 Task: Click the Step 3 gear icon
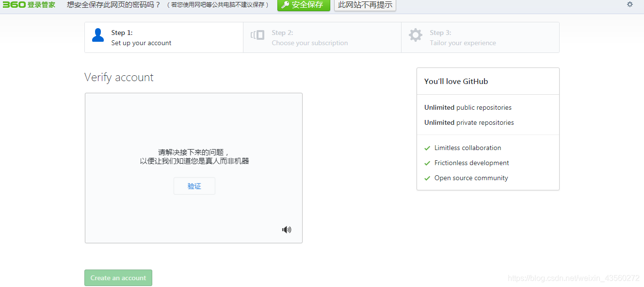[416, 35]
